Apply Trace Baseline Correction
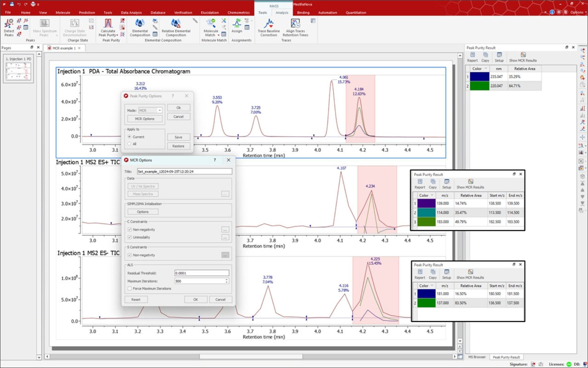This screenshot has height=368, width=588. [269, 27]
